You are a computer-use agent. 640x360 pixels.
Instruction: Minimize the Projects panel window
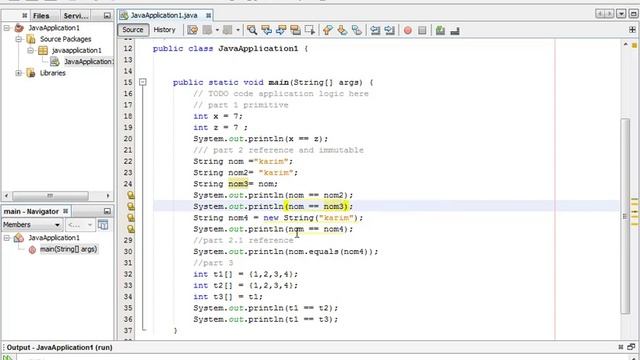[x=107, y=16]
